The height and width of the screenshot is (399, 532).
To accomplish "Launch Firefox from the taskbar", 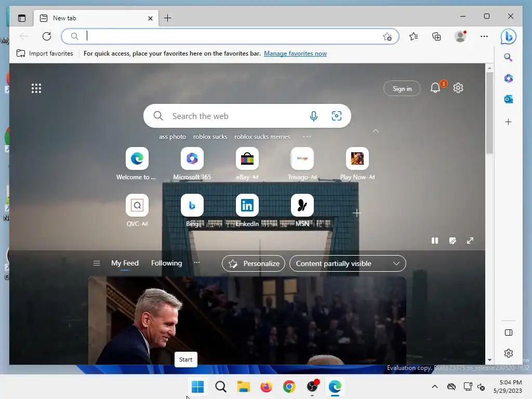I will tap(267, 387).
